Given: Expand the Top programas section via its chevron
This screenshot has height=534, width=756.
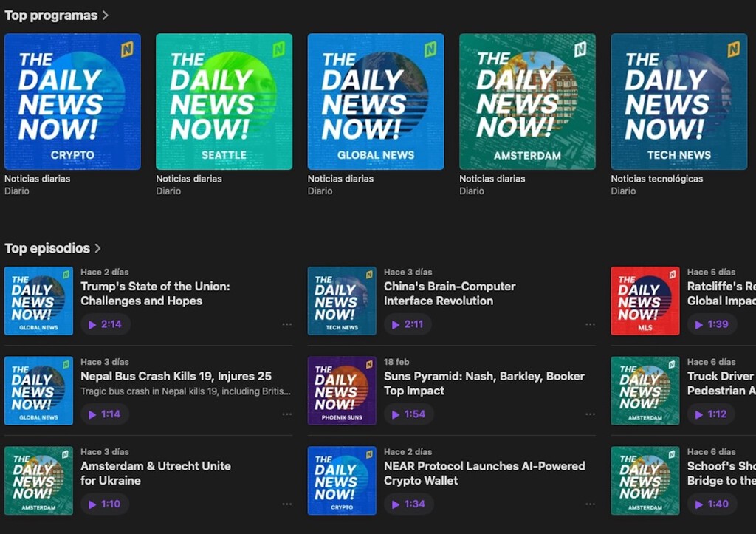Looking at the screenshot, I should pyautogui.click(x=106, y=15).
